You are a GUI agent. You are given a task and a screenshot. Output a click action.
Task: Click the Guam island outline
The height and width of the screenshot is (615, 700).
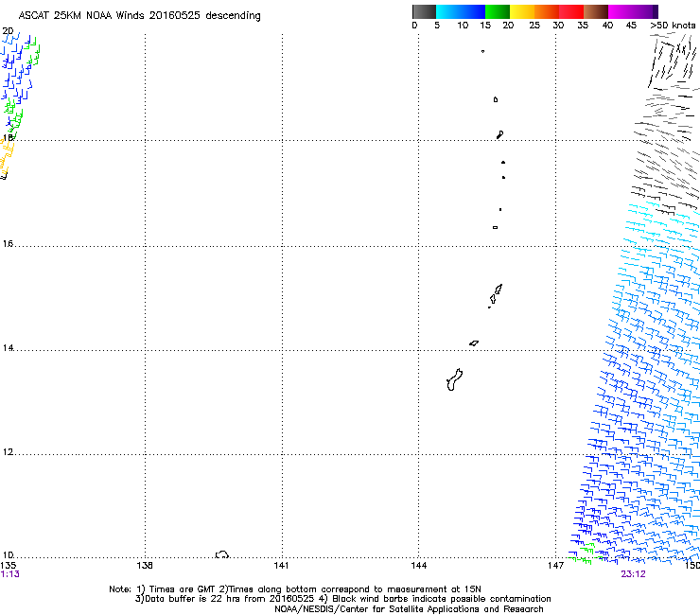pyautogui.click(x=454, y=380)
